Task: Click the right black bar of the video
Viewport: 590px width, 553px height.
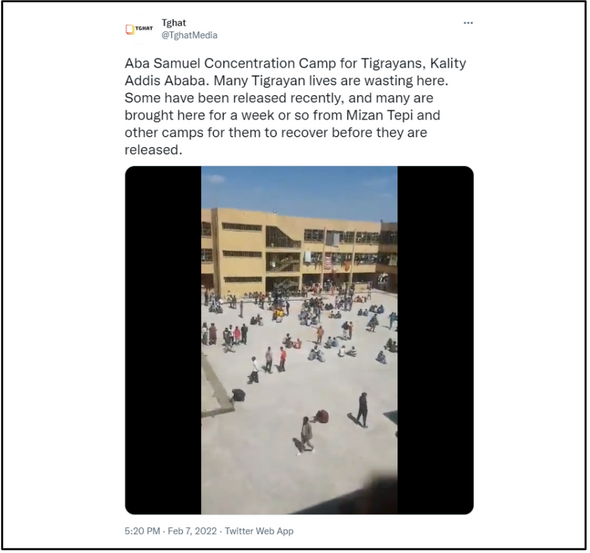Action: [435, 340]
